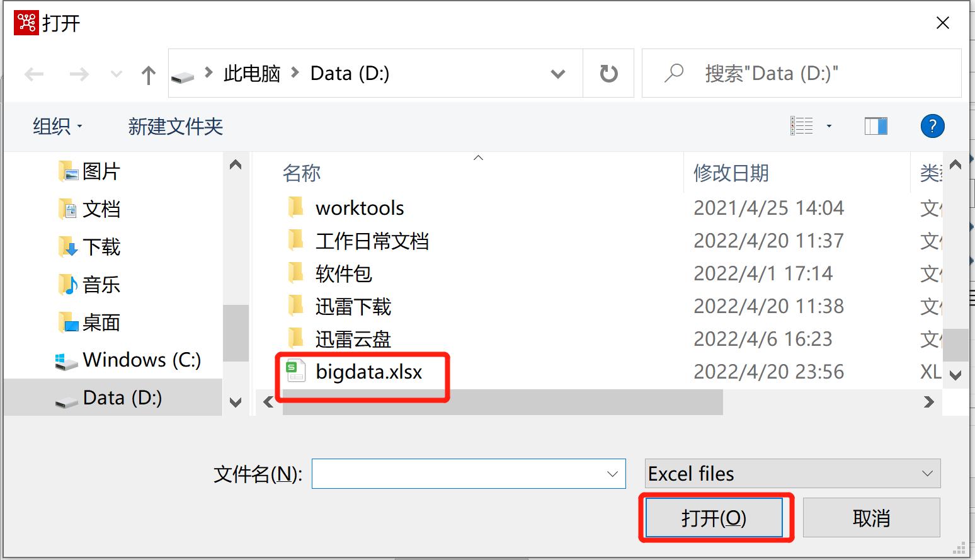
Task: Click the 打开(O) button
Action: pos(714,518)
